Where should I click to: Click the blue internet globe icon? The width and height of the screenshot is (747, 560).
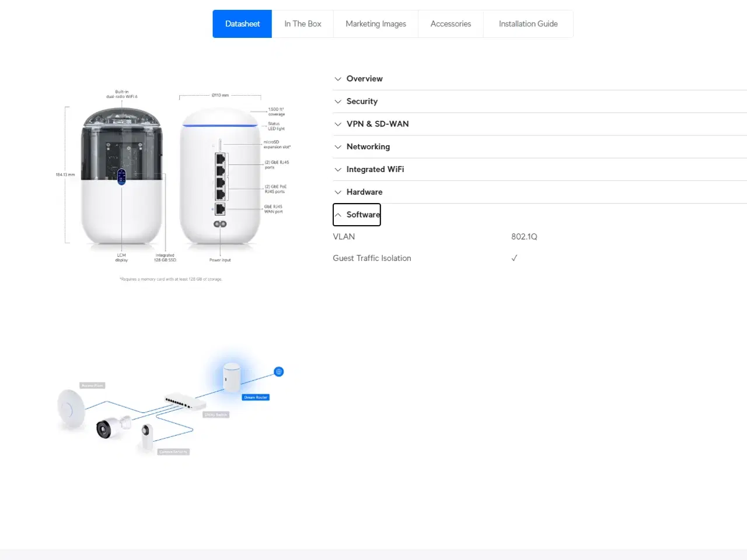(x=278, y=372)
